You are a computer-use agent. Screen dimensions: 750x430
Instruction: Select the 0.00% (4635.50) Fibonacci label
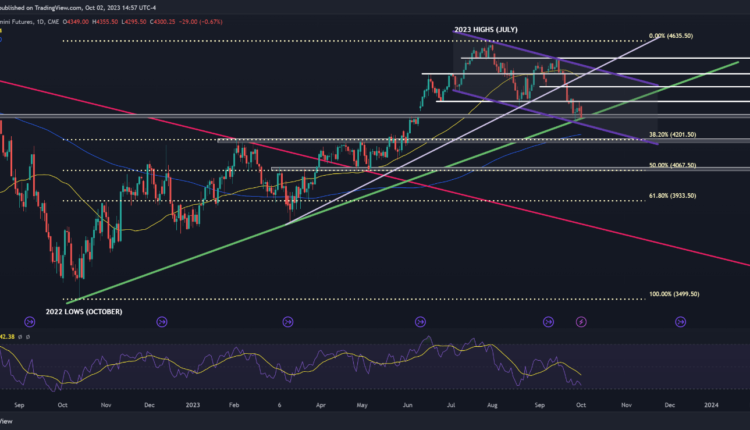pos(674,36)
